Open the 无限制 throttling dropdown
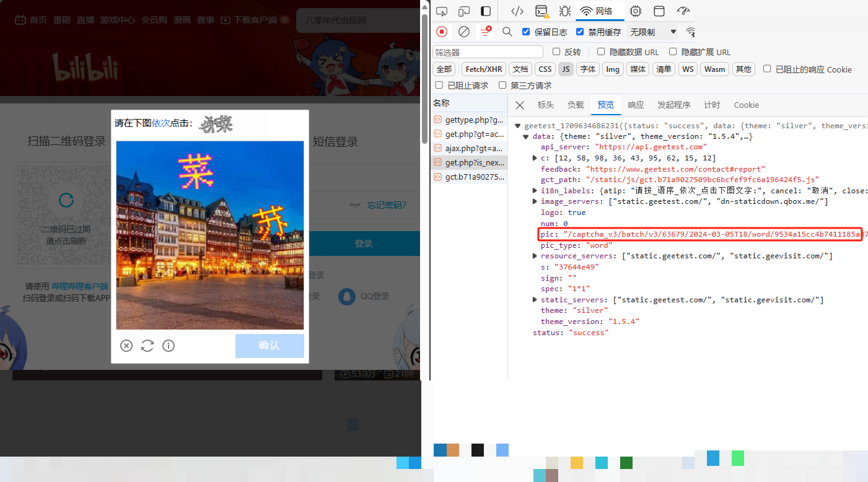This screenshot has height=482, width=868. [654, 32]
